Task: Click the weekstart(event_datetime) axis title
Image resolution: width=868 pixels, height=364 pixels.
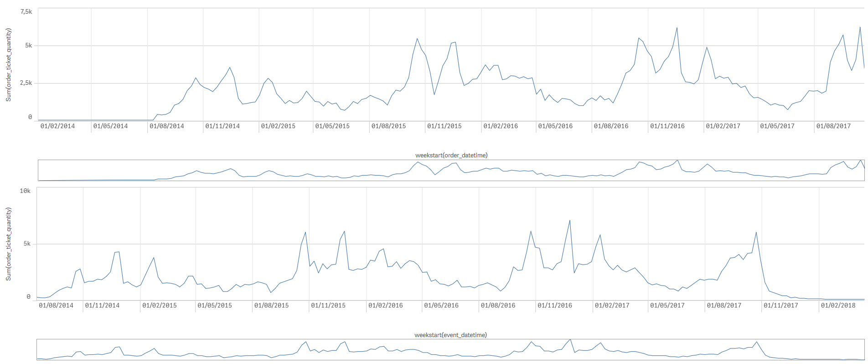Action: click(x=450, y=335)
